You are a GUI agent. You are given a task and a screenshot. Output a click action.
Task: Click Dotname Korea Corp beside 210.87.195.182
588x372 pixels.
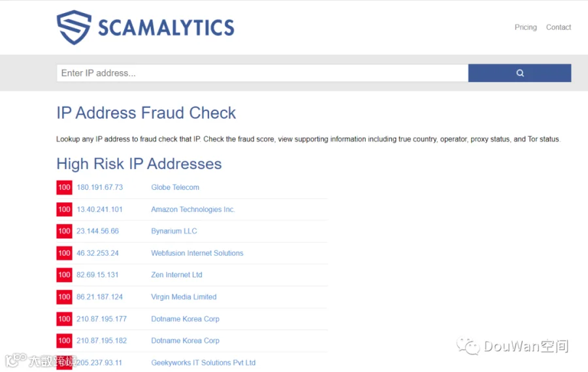click(x=186, y=341)
